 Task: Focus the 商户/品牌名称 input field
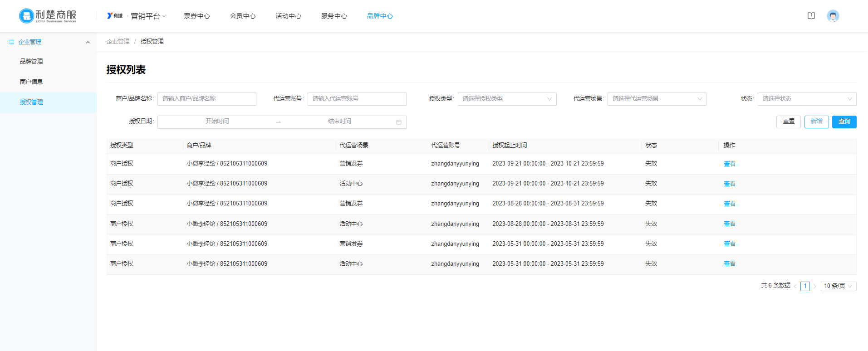pyautogui.click(x=207, y=99)
